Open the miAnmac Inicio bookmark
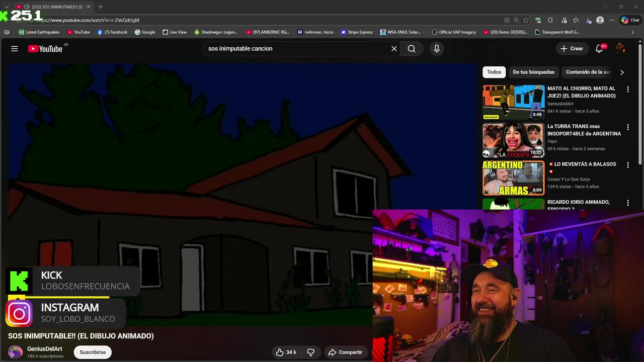 315,32
